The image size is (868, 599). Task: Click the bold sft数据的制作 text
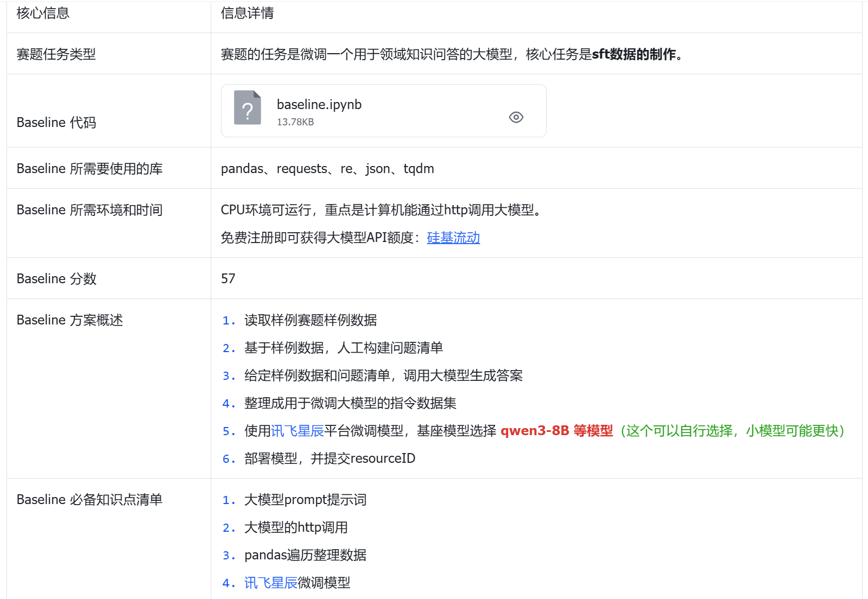point(633,54)
